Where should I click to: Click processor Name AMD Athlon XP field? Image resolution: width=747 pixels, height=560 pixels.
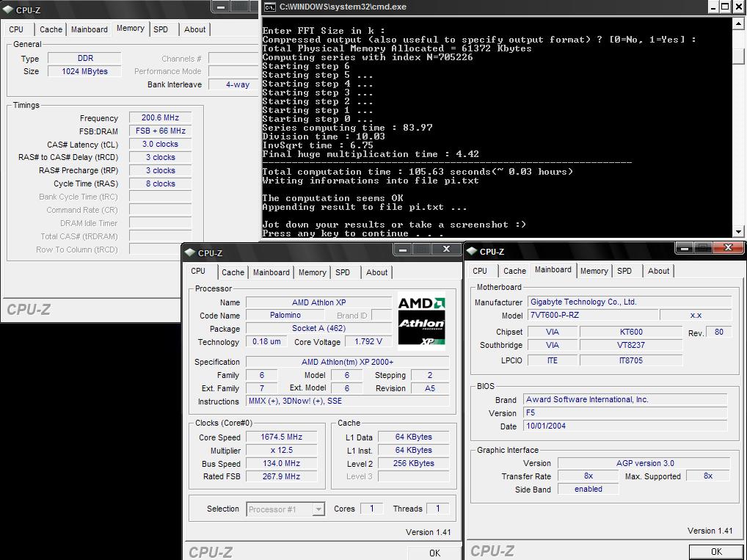318,302
